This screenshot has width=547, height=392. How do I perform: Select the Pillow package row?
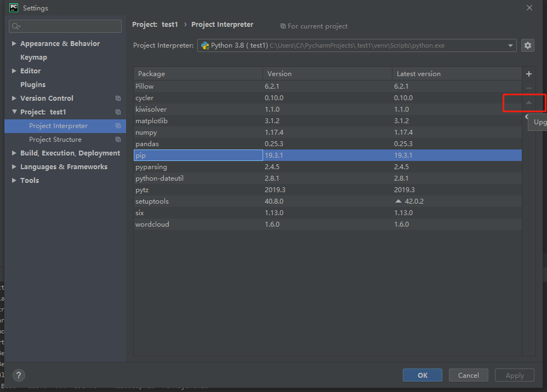pyautogui.click(x=328, y=86)
